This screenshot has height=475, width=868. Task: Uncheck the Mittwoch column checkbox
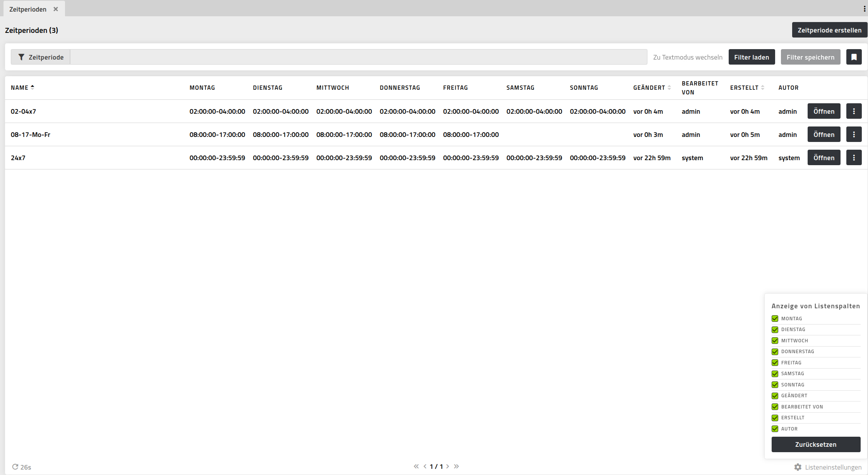[775, 341]
